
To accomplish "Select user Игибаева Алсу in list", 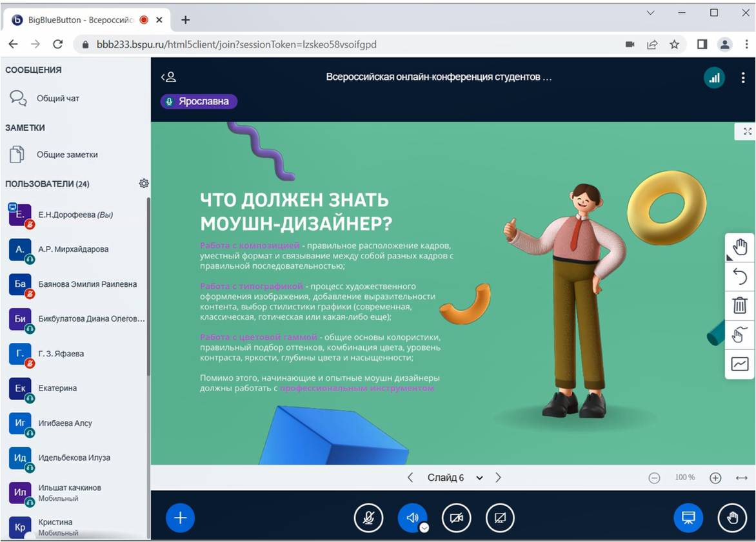I will [x=65, y=423].
